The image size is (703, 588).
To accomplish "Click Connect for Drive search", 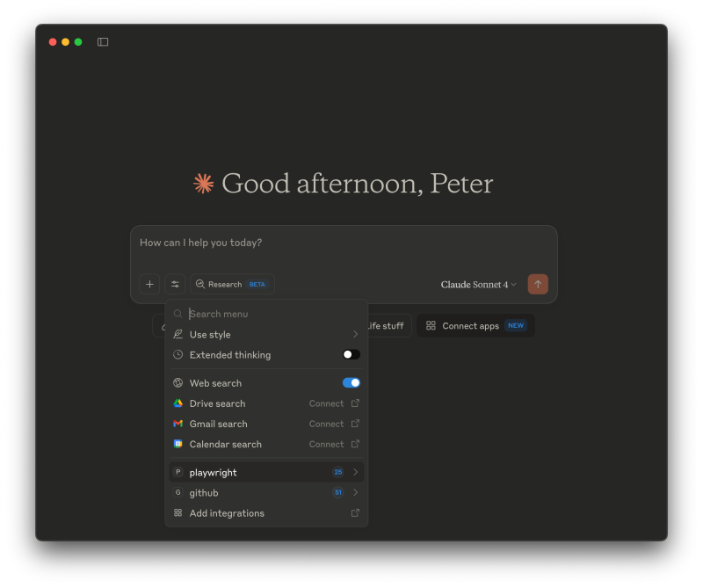I will coord(326,403).
